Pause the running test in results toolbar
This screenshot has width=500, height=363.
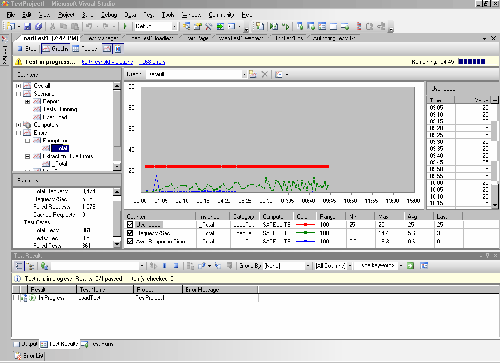(x=164, y=266)
